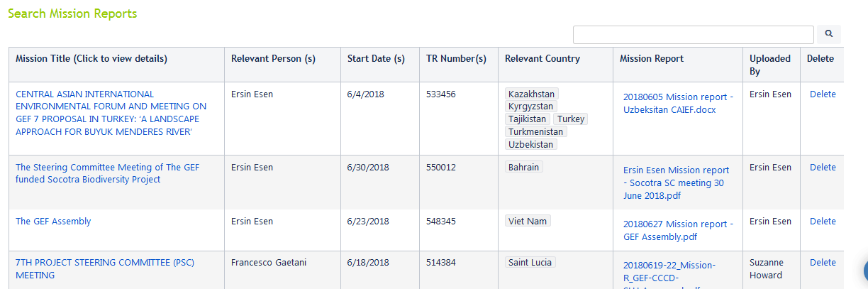Delete the Saint Lucia PSC meeting row
The width and height of the screenshot is (868, 289).
(x=823, y=262)
